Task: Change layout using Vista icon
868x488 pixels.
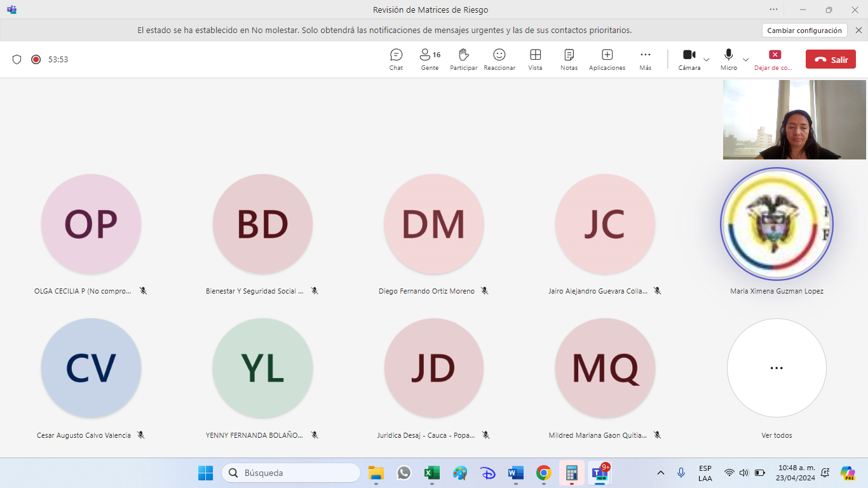Action: coord(535,59)
